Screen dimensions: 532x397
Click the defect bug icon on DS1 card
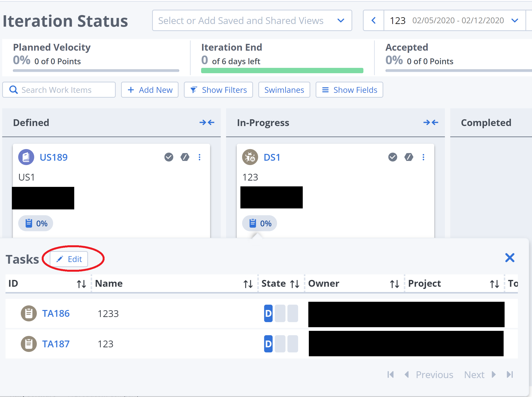(250, 157)
